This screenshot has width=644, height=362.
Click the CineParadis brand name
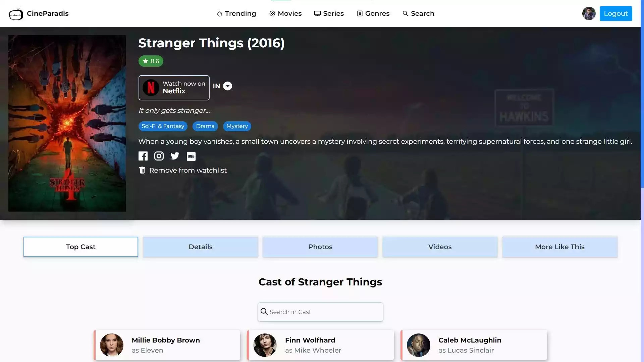click(x=48, y=13)
